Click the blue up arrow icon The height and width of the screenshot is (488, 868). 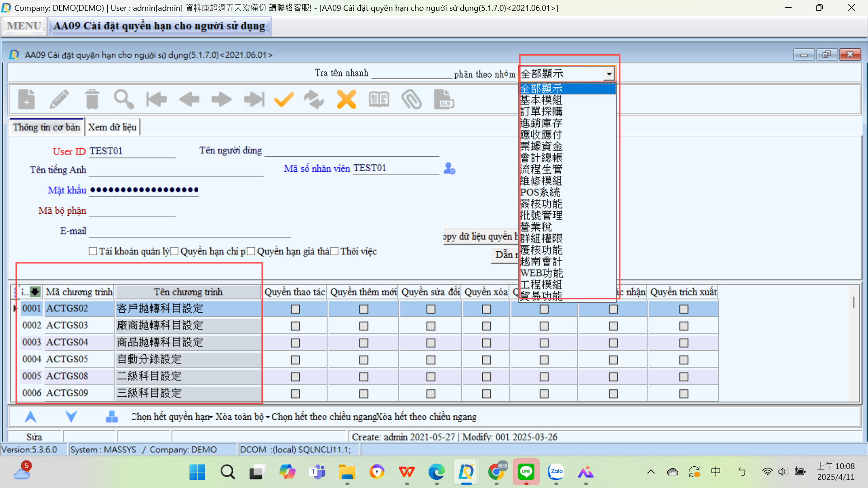point(31,417)
